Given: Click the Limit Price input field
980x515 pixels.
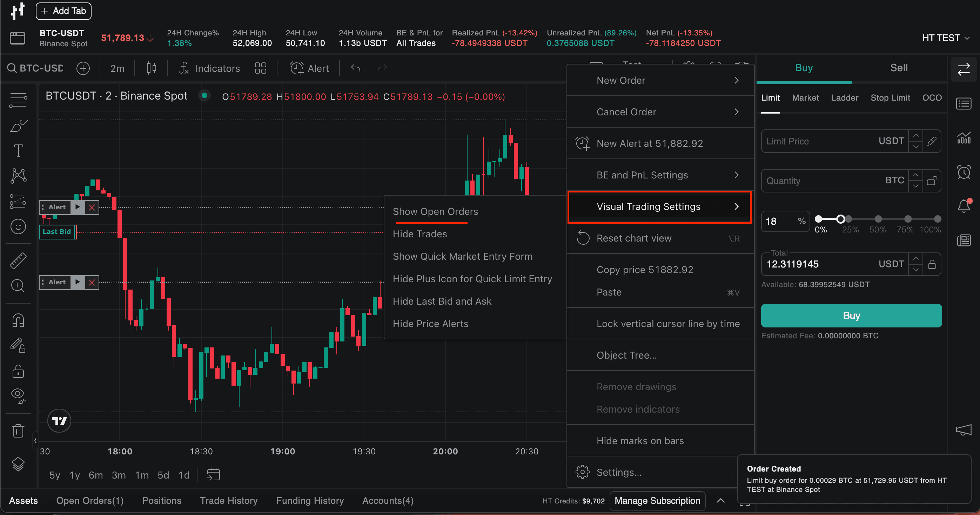Looking at the screenshot, I should pos(834,142).
